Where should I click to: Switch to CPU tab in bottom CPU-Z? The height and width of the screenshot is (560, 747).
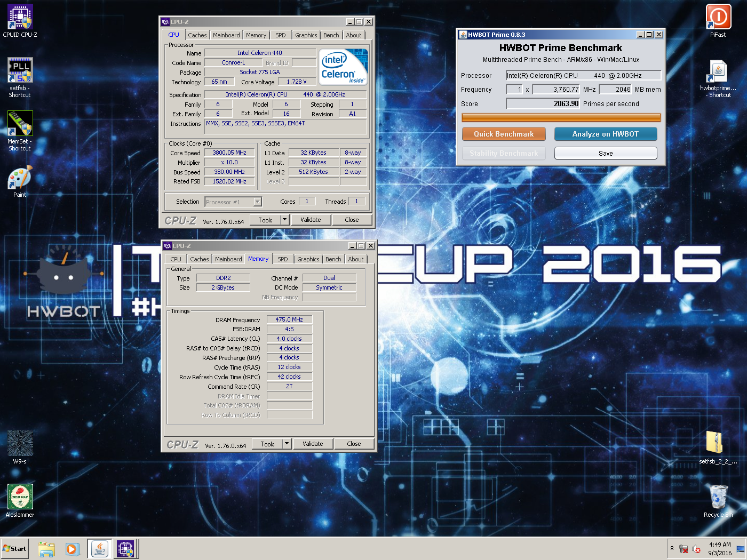tap(176, 259)
